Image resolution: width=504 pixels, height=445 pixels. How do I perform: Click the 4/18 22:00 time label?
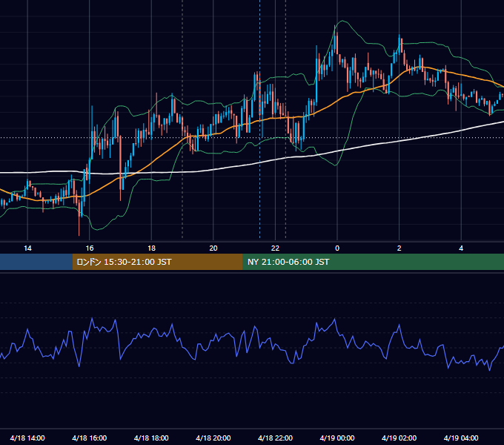(x=276, y=438)
